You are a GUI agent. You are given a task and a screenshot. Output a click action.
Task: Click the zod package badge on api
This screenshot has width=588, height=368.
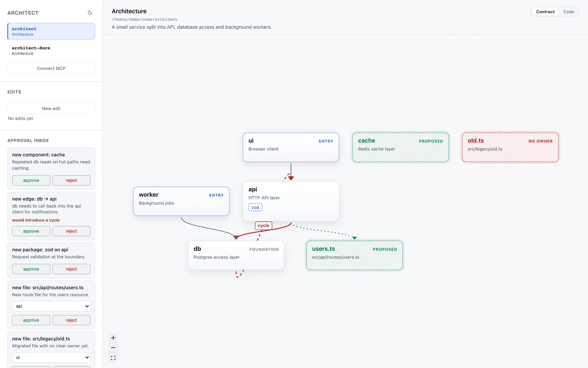(x=255, y=208)
